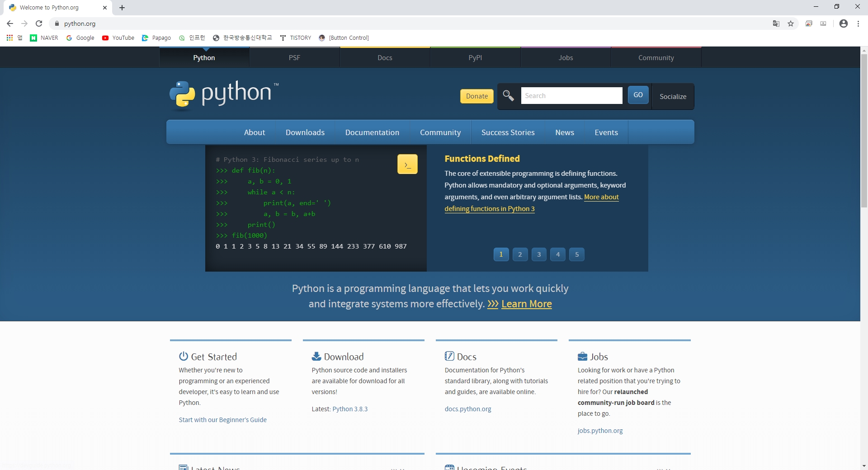Launch the interactive shell yellow button
The height and width of the screenshot is (470, 868).
407,164
